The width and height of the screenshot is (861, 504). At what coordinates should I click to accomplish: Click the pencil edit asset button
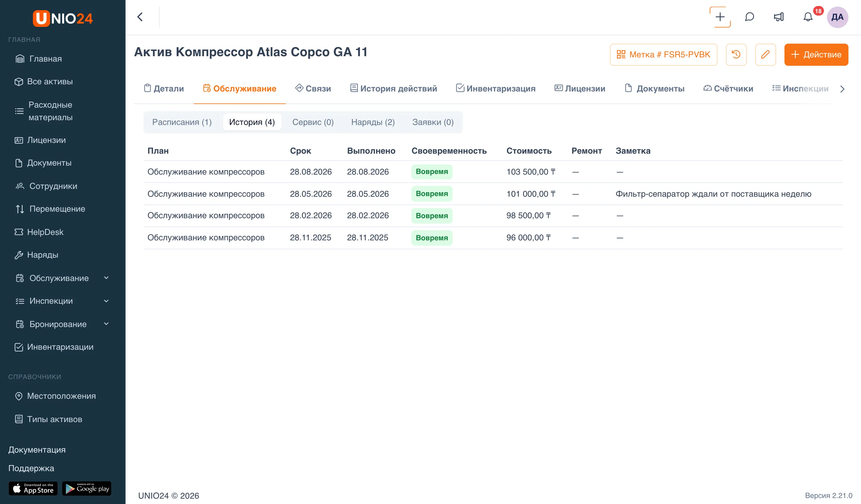pos(765,55)
